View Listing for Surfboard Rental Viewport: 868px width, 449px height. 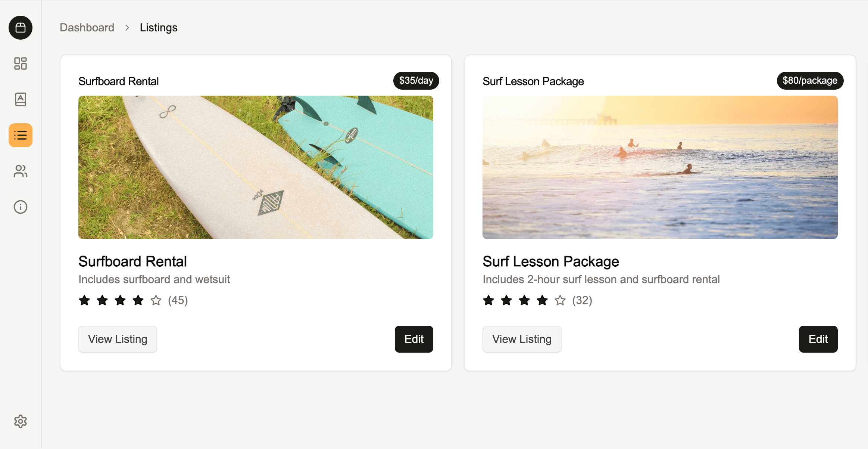point(118,339)
